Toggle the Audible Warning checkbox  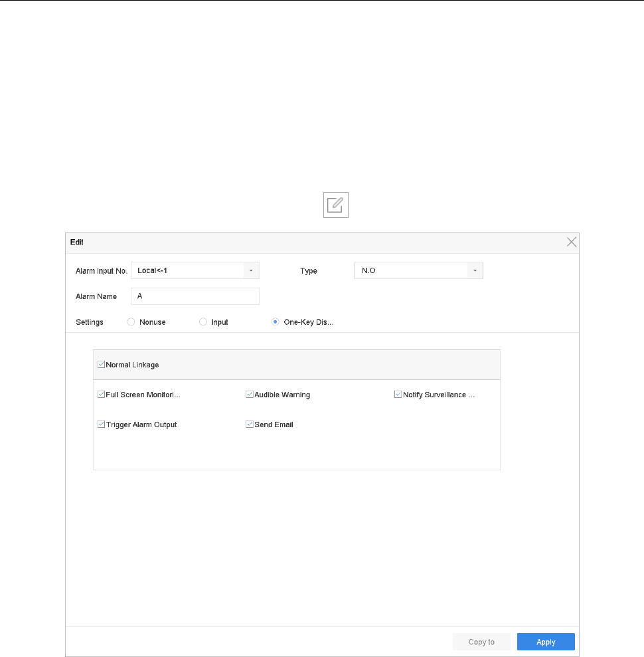pyautogui.click(x=250, y=395)
